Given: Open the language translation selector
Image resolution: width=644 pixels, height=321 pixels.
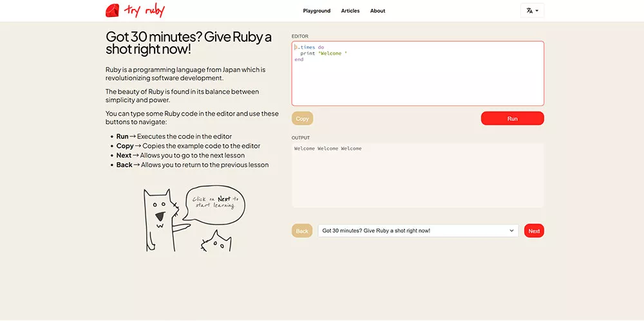Looking at the screenshot, I should [x=533, y=11].
